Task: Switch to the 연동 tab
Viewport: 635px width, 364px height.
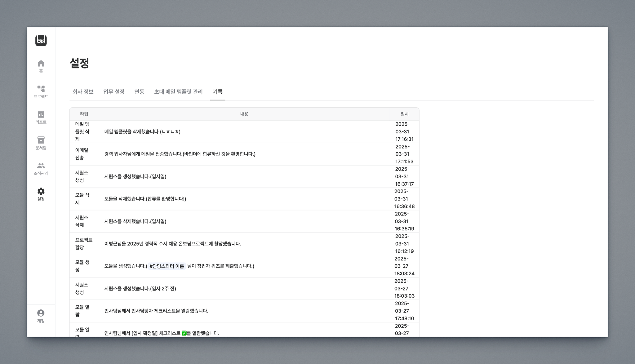Action: 139,92
